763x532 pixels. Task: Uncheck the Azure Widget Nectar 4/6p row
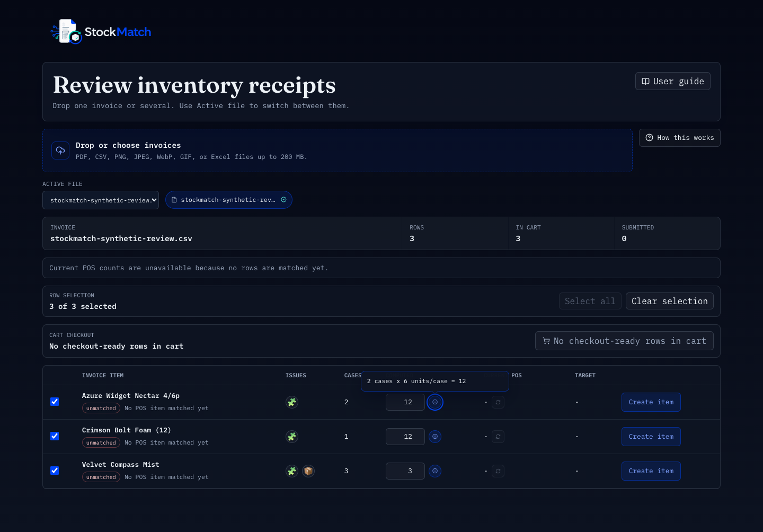click(x=55, y=402)
